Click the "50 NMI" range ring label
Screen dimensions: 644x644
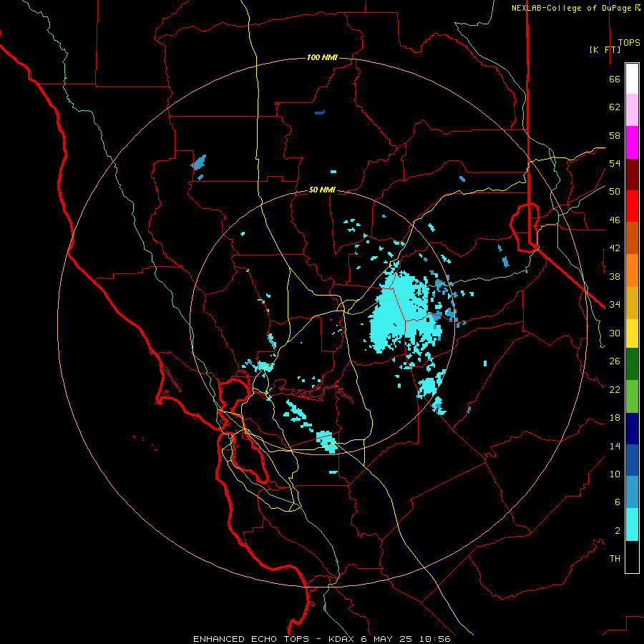point(322,190)
